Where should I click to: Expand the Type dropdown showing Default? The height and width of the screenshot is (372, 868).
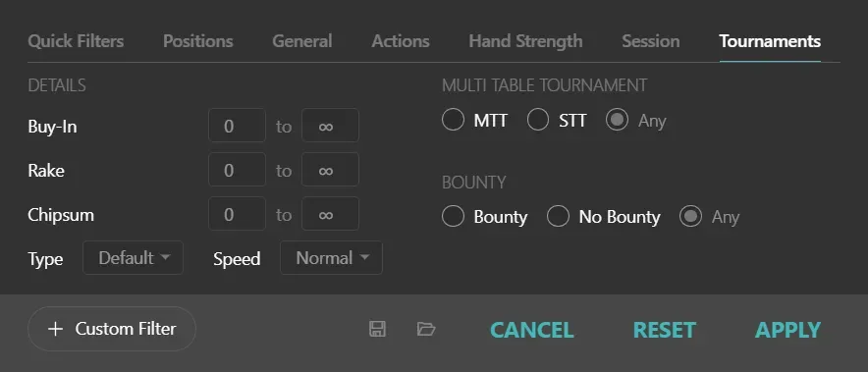click(133, 258)
